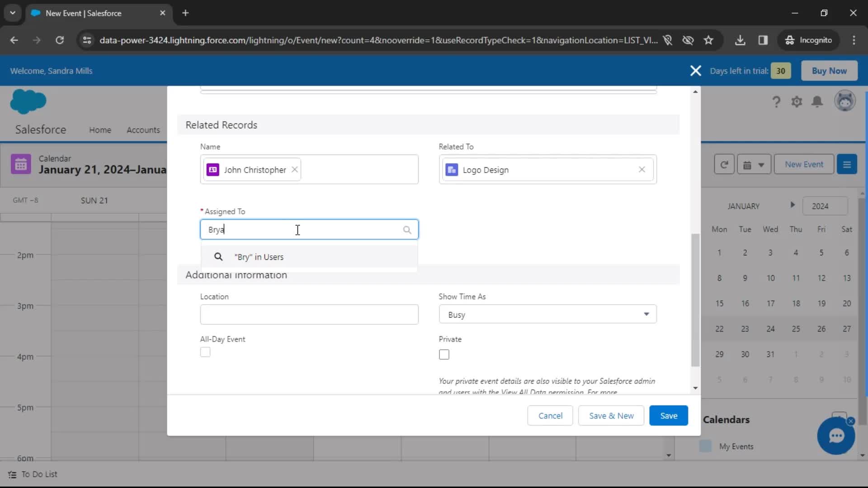Close the New Event Salesforce tab
Screen dimensions: 868x488
(x=162, y=13)
